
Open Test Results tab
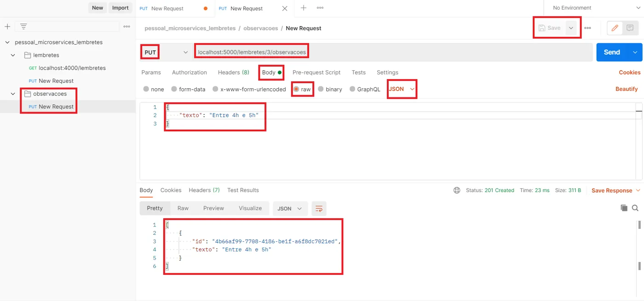point(243,190)
